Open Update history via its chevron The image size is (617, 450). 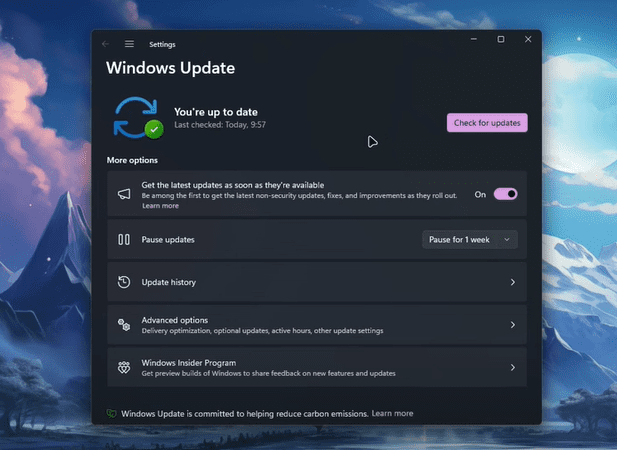[x=513, y=282]
